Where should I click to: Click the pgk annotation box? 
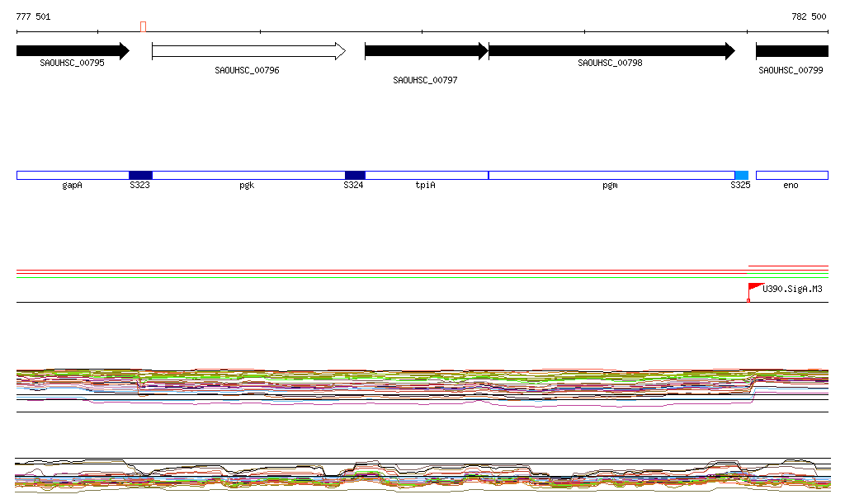248,175
